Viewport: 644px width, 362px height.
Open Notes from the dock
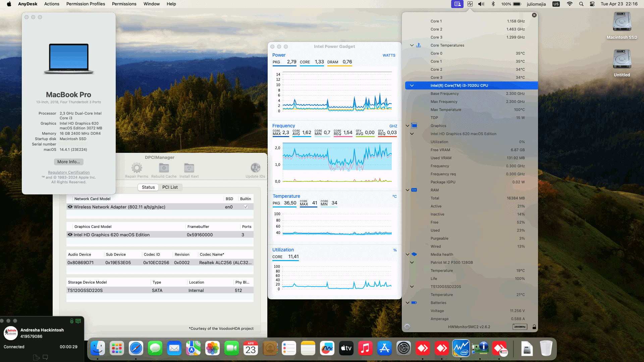pyautogui.click(x=308, y=349)
